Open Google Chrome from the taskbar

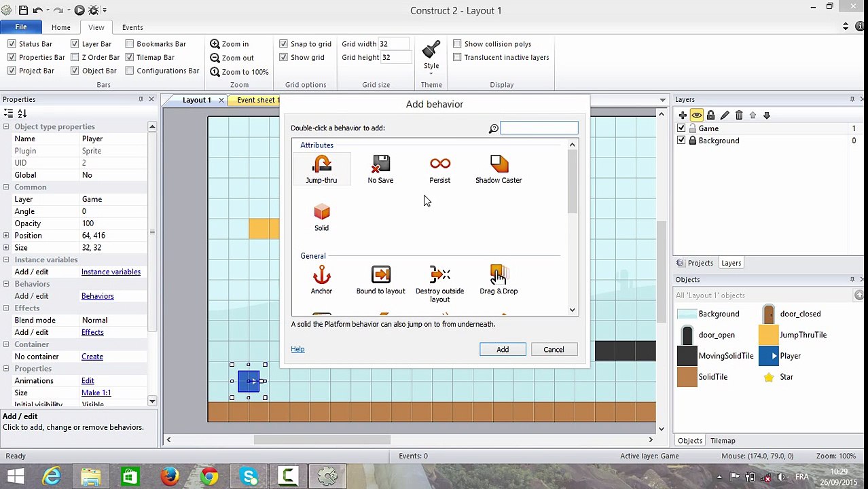tap(209, 475)
